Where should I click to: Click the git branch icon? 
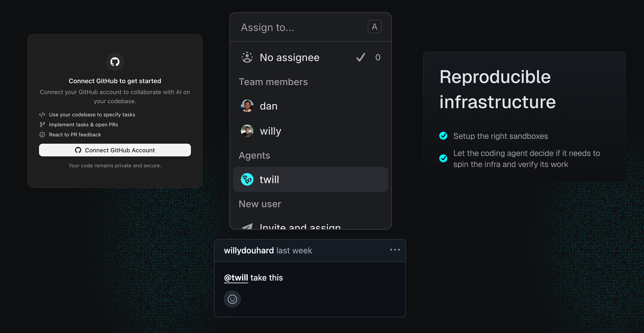coord(42,124)
